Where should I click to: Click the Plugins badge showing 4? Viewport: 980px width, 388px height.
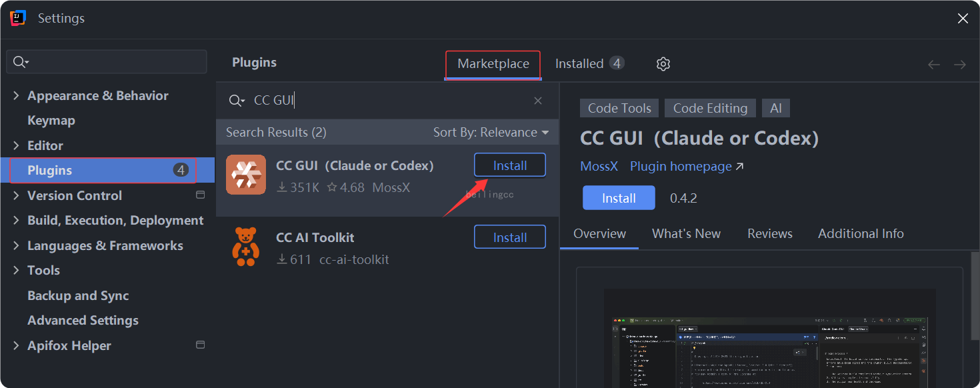point(181,170)
